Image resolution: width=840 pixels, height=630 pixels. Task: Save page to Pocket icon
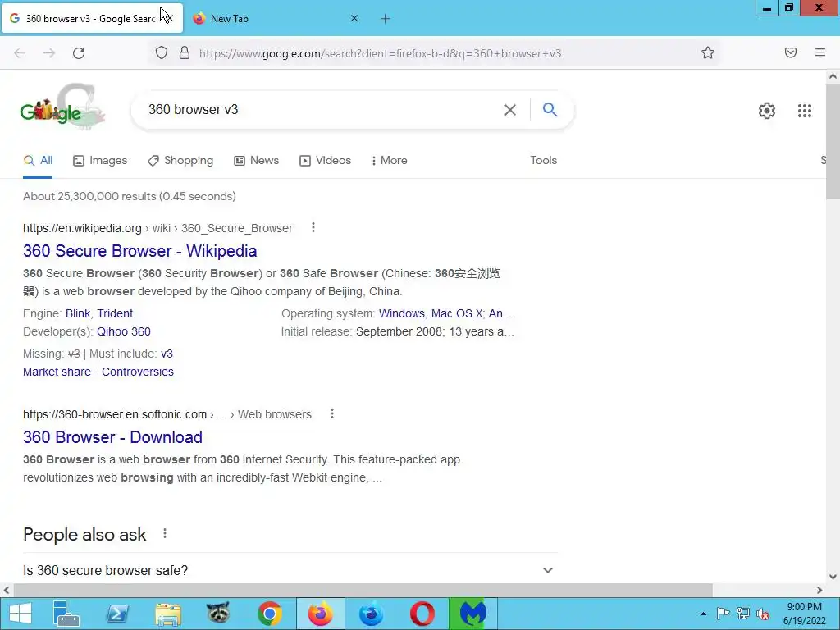(x=790, y=52)
